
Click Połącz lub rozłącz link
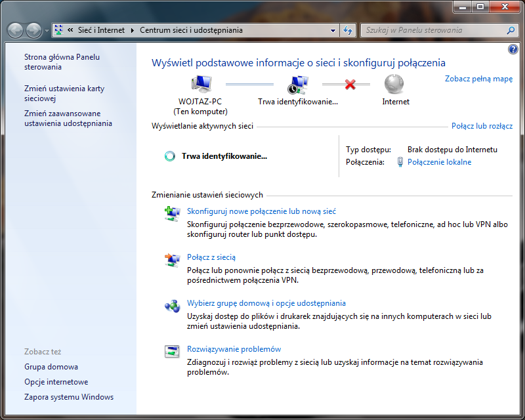482,126
